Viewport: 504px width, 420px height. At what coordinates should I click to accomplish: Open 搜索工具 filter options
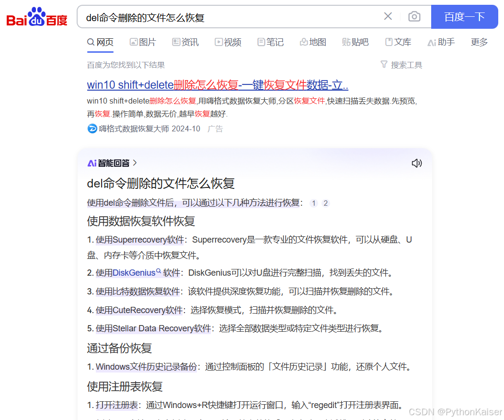click(x=401, y=65)
